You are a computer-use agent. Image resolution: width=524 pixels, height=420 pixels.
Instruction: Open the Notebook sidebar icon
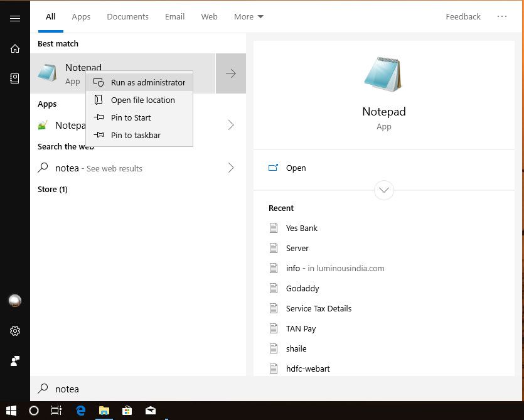click(14, 78)
